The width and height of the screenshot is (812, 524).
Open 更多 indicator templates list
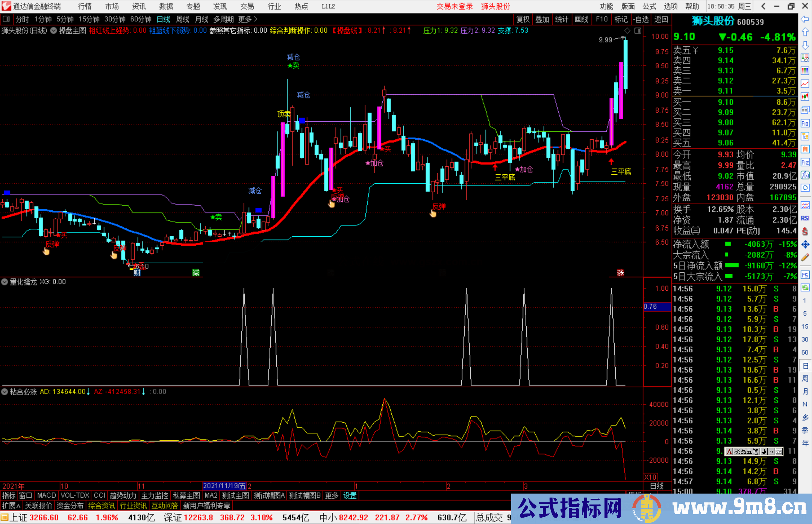[332, 495]
